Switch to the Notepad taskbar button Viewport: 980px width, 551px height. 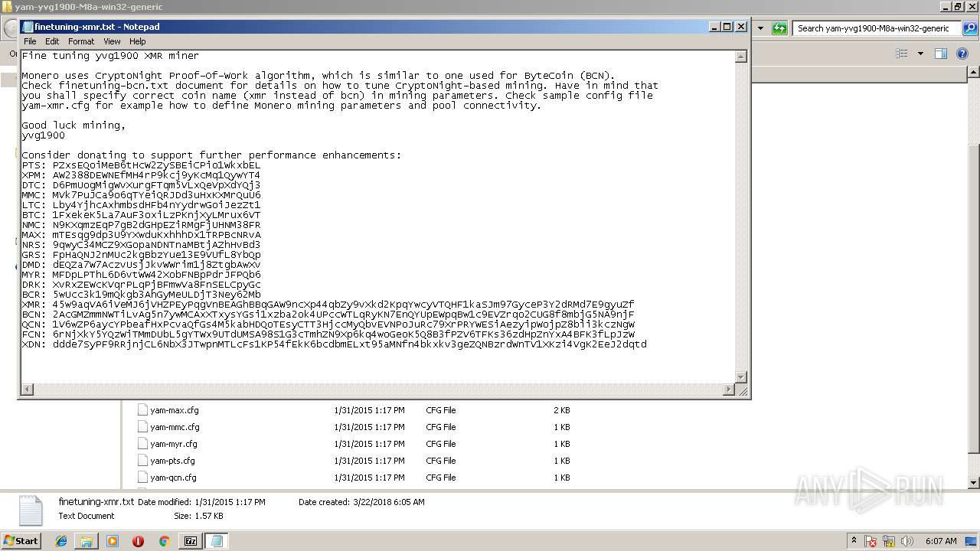217,541
